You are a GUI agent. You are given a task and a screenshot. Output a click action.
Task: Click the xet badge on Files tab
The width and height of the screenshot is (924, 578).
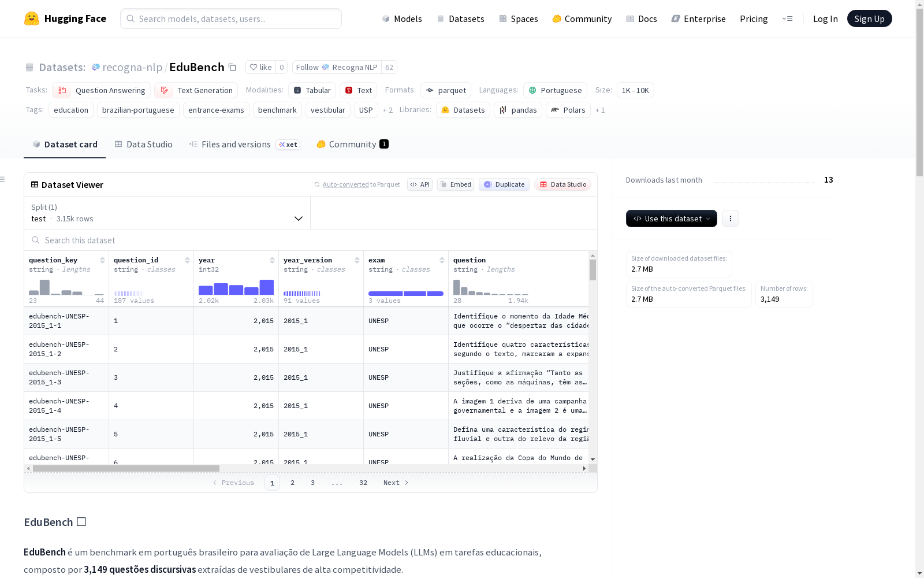pyautogui.click(x=288, y=144)
